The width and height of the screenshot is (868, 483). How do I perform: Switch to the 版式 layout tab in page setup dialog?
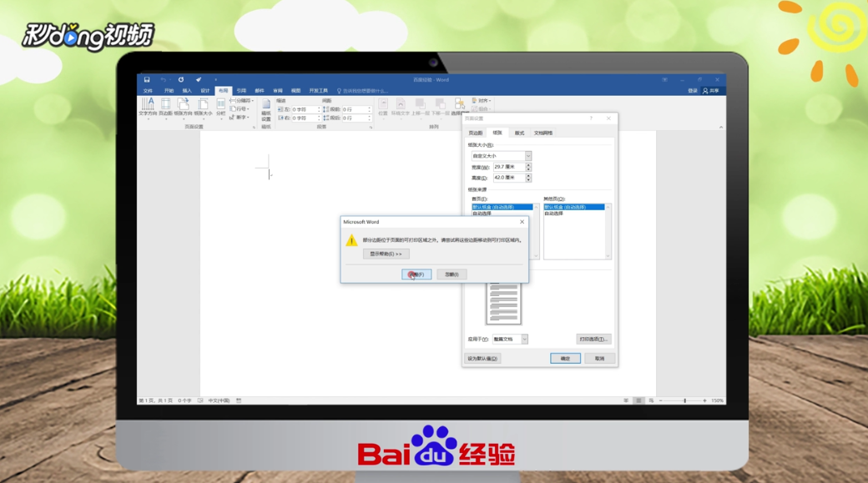pyautogui.click(x=519, y=133)
